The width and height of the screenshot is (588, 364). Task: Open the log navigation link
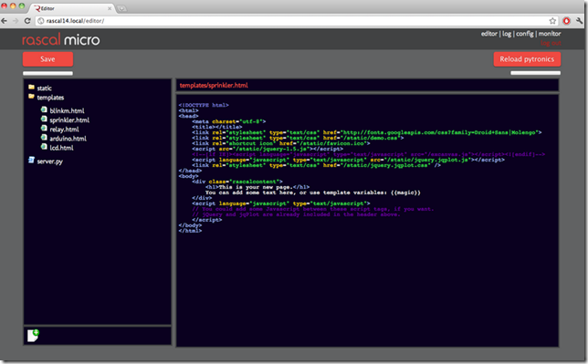(507, 34)
